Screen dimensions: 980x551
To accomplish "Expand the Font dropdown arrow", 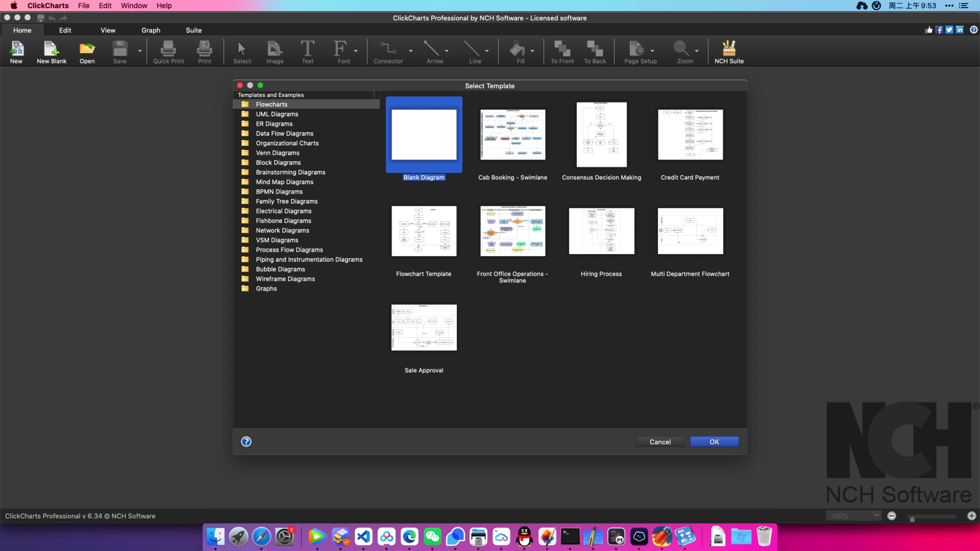I will point(356,51).
